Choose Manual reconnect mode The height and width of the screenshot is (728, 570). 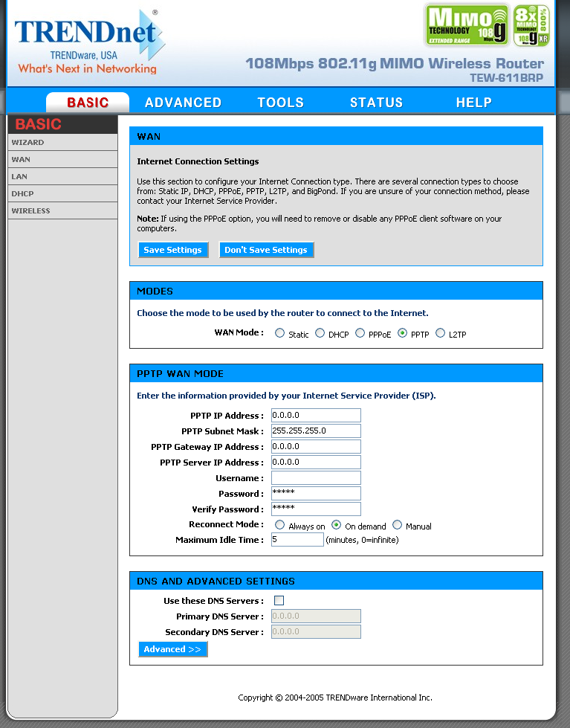pos(397,525)
